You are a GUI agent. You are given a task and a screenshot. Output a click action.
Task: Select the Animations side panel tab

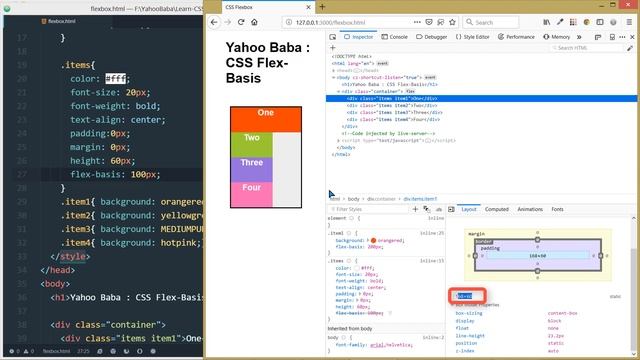tap(530, 209)
